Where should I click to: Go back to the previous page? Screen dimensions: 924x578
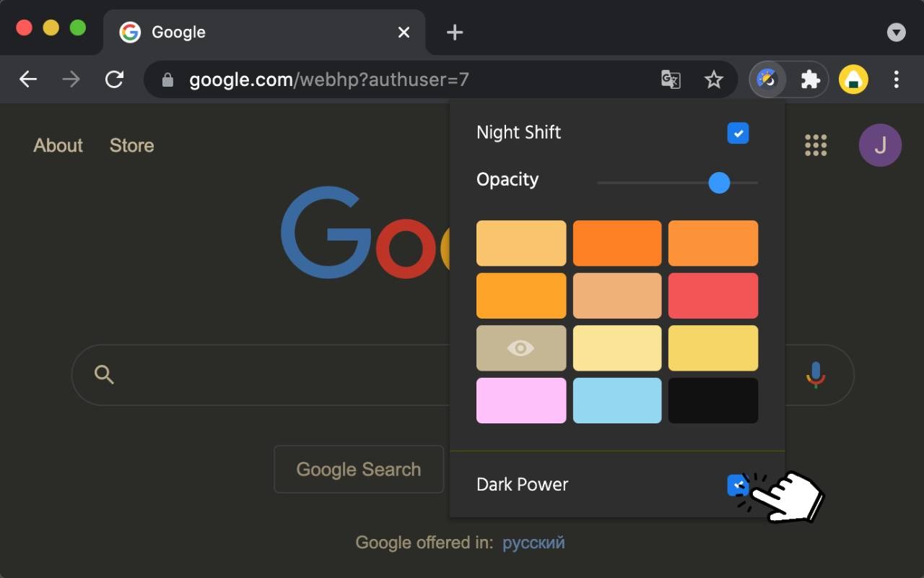click(28, 79)
